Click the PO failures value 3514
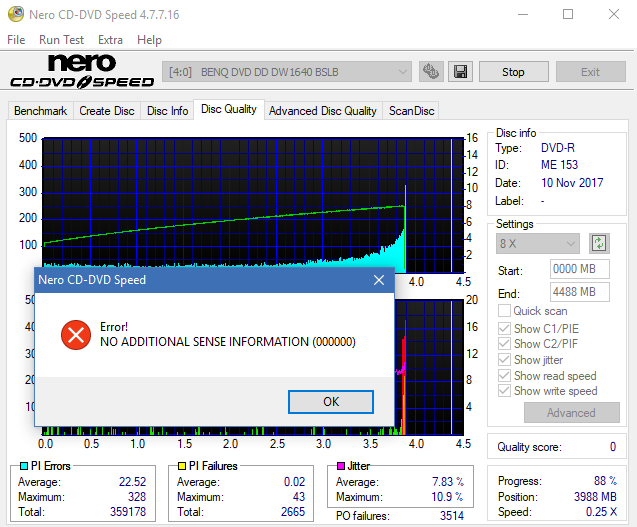 451,516
